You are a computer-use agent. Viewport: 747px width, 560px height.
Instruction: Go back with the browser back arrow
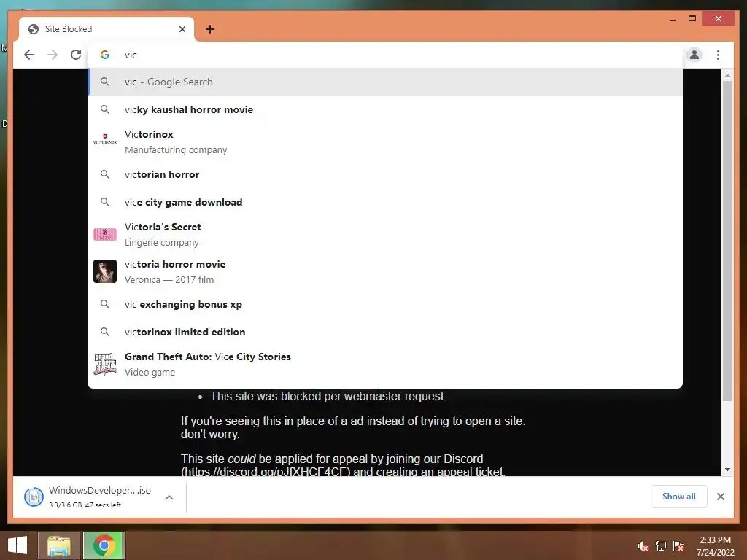[29, 55]
